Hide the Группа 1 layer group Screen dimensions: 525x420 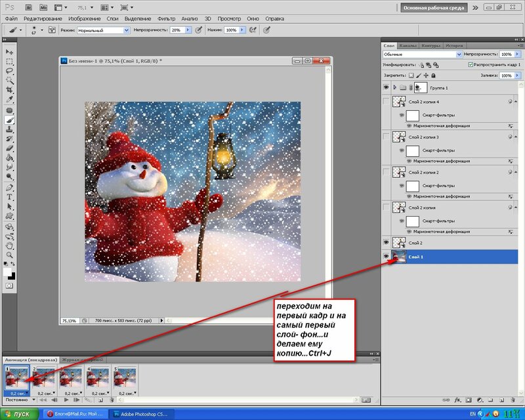click(386, 87)
